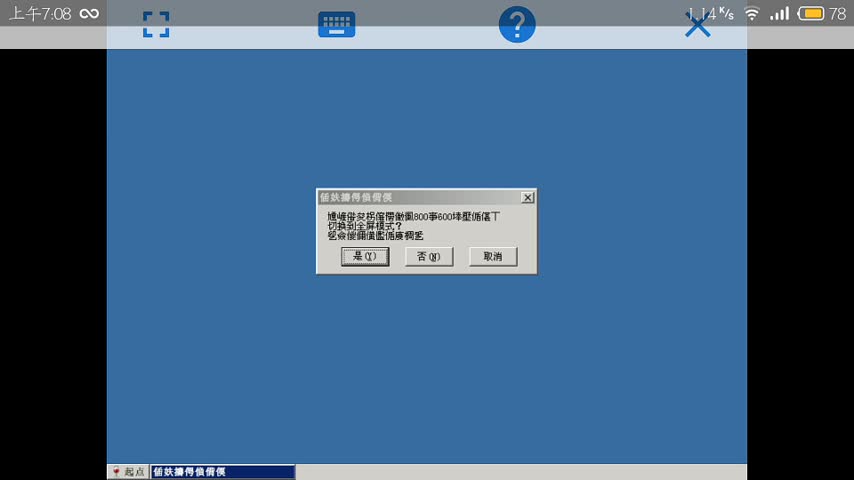Open the on-screen keyboard
This screenshot has height=480, width=854.
[x=336, y=25]
